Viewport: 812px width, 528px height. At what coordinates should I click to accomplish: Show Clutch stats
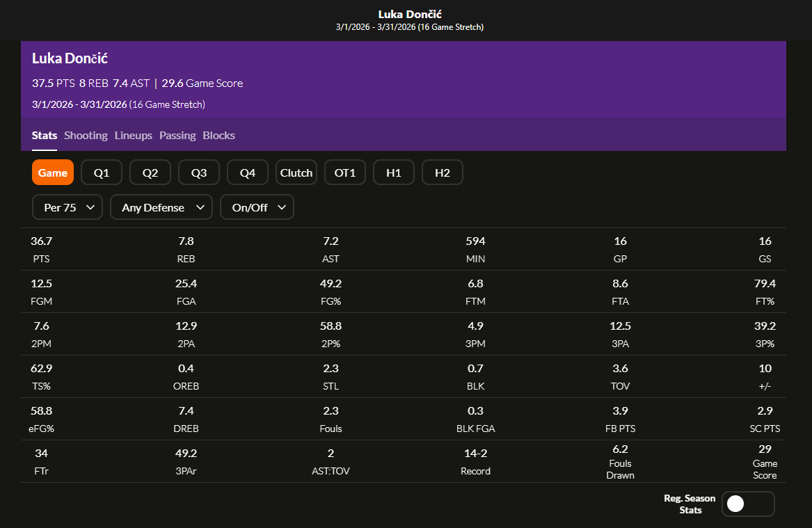point(296,173)
